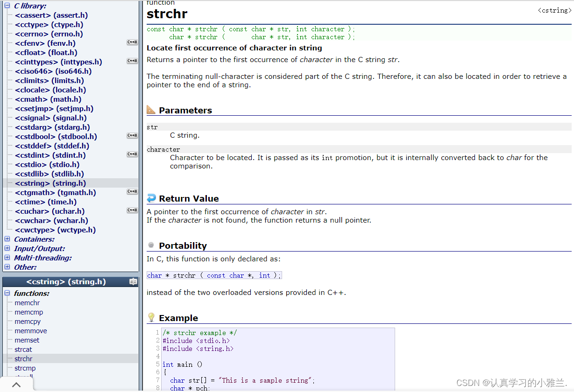Open the strcmp function page

(x=25, y=368)
